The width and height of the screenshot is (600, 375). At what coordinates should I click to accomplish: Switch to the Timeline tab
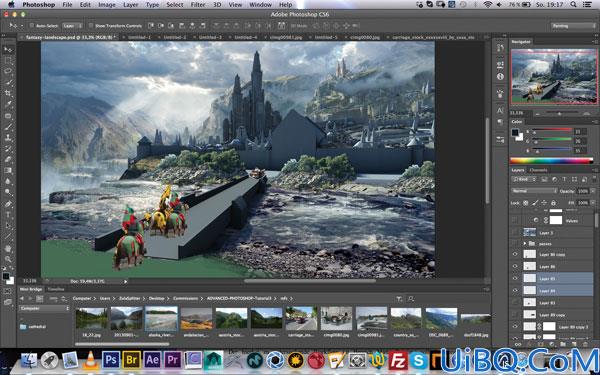(x=55, y=289)
